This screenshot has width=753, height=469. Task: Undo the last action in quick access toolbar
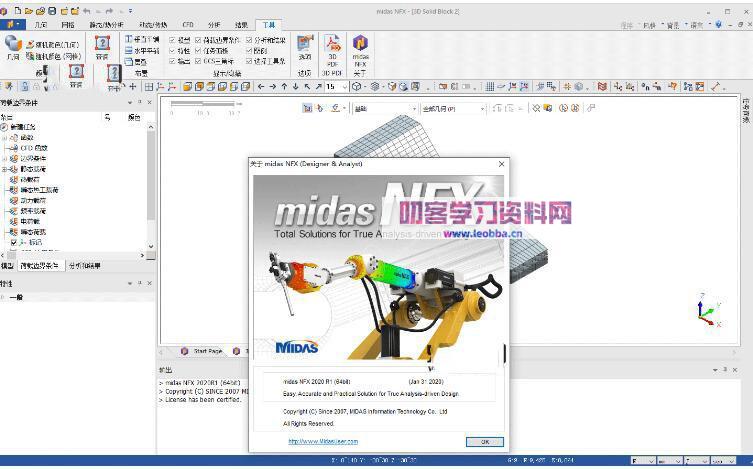(x=87, y=11)
